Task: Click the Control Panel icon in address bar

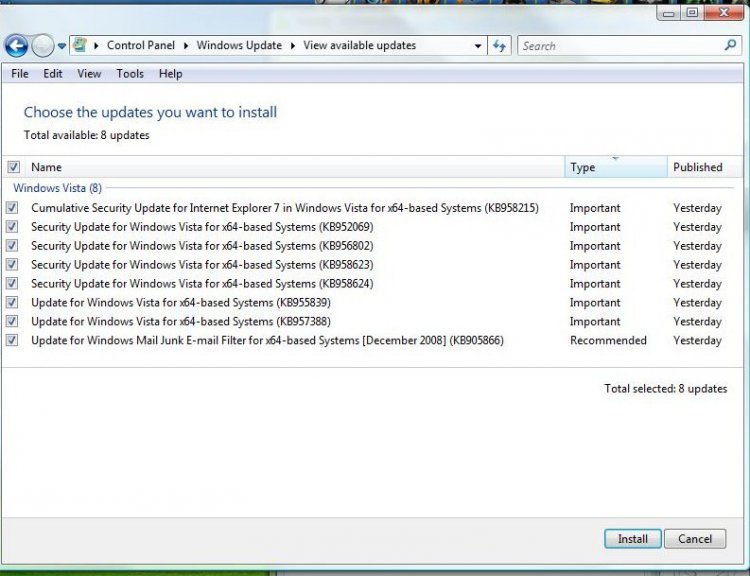Action: (80, 45)
